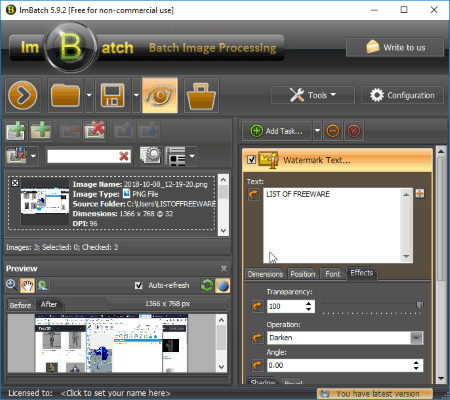450x400 pixels.
Task: Close the Preview panel
Action: coord(224,268)
